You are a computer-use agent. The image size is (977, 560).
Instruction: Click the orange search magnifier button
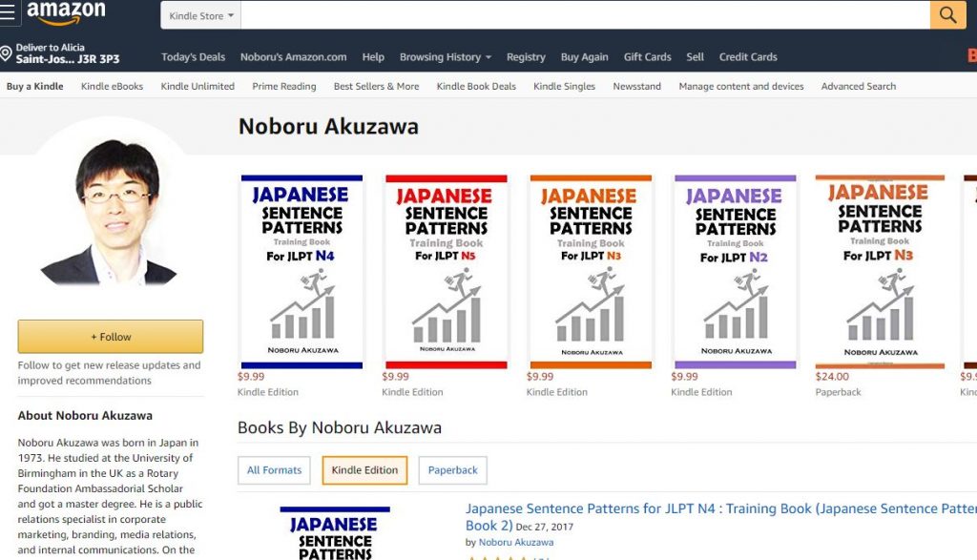click(x=947, y=15)
